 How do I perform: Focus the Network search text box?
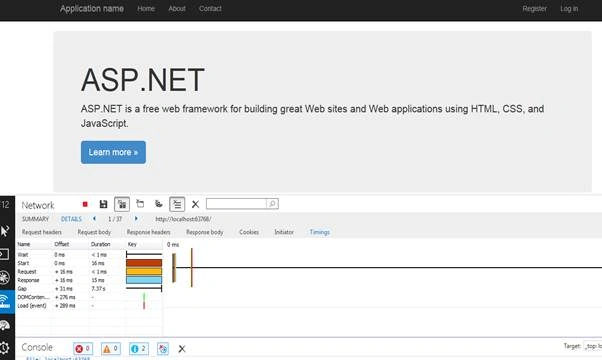click(236, 204)
